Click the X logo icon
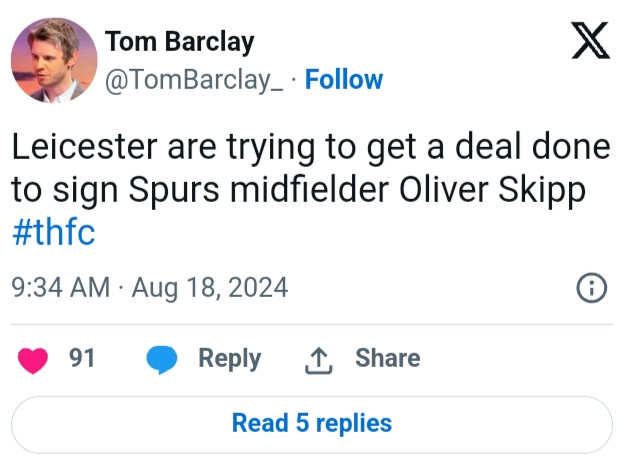This screenshot has width=631, height=474. pos(591,45)
